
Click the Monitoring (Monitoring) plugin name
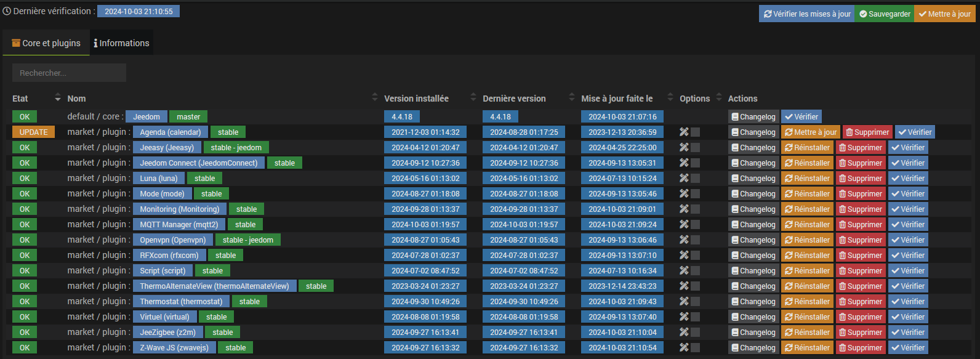tap(180, 209)
